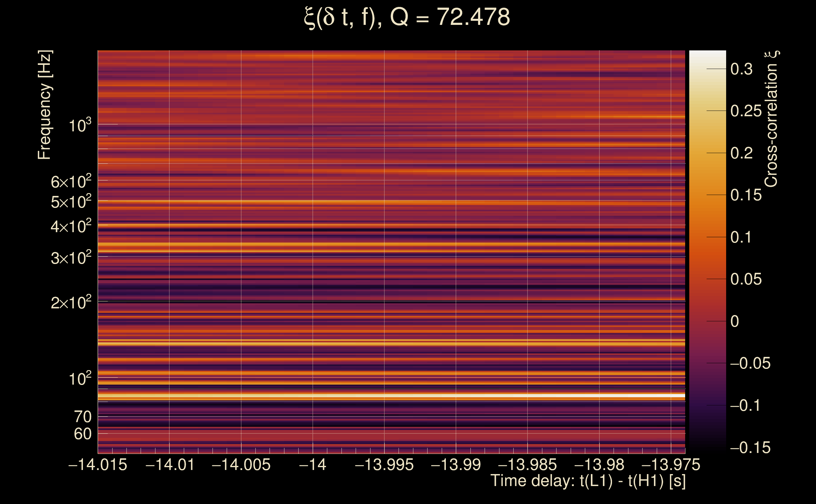The image size is (816, 504).
Task: Click the −14.015 time axis tick label
Action: click(98, 465)
